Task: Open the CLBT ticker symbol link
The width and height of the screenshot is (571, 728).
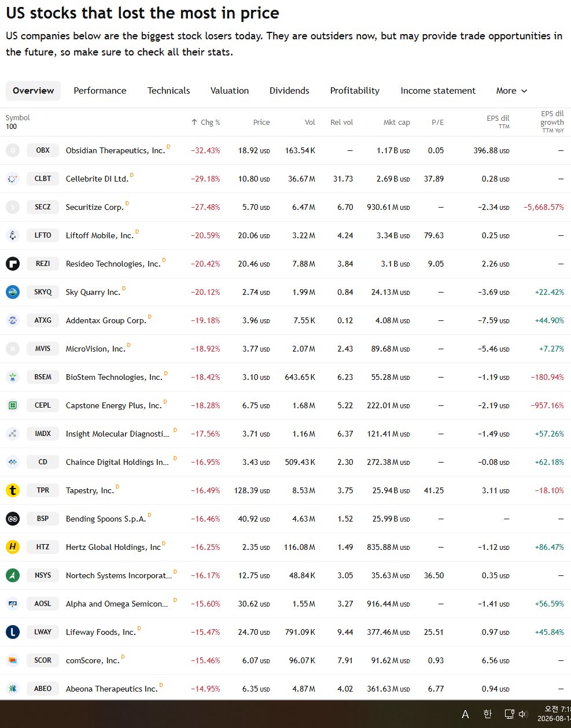Action: 43,179
